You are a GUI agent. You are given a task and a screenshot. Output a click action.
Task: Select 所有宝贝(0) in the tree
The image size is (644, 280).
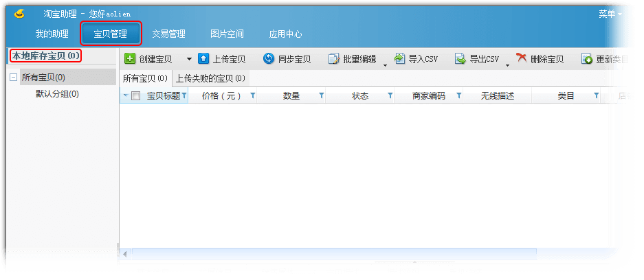[68, 78]
